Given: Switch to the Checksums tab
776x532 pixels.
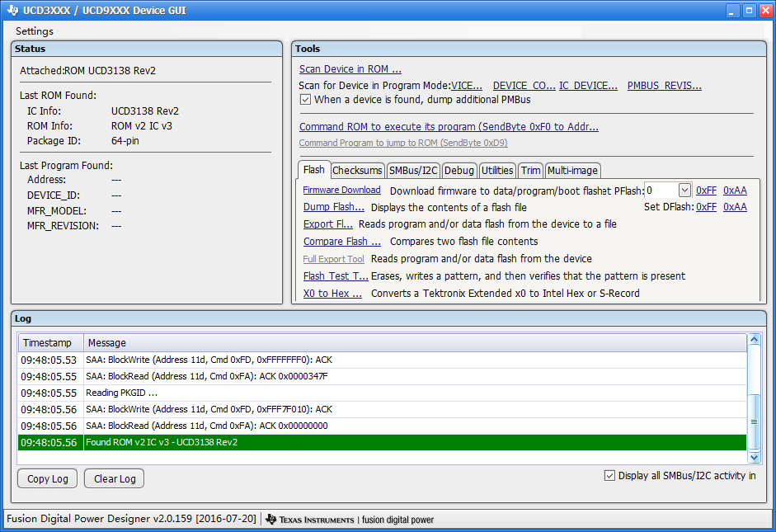Looking at the screenshot, I should (x=357, y=171).
